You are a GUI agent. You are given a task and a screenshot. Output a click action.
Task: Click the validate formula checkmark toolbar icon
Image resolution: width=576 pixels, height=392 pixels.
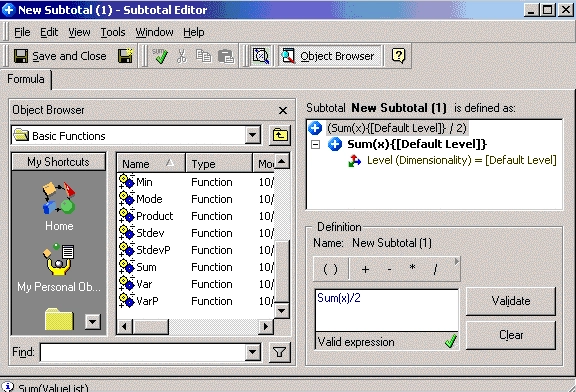coord(160,56)
